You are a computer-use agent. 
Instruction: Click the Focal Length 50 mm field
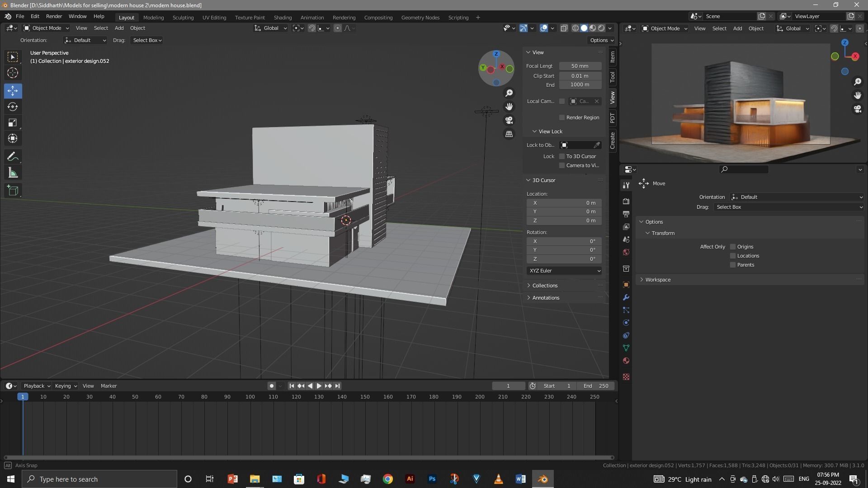(x=580, y=66)
